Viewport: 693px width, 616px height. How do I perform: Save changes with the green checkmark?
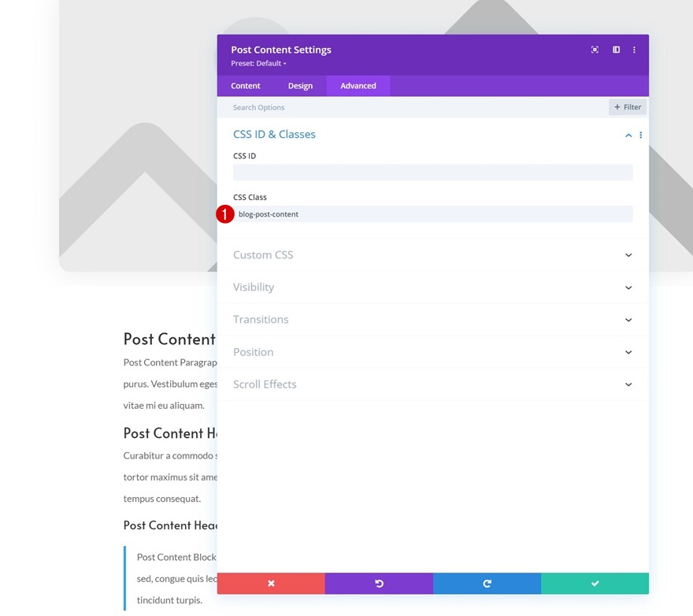pos(595,583)
